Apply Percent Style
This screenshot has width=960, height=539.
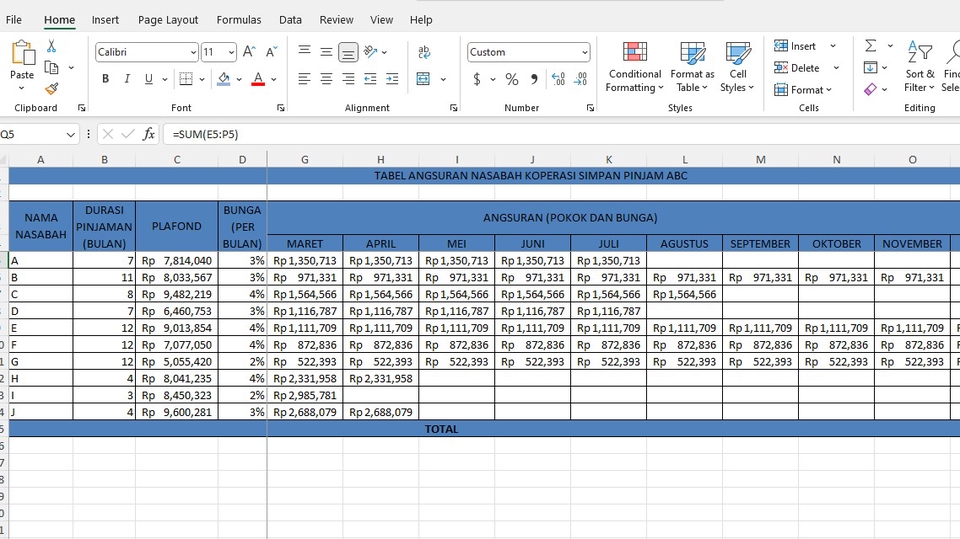click(x=512, y=79)
